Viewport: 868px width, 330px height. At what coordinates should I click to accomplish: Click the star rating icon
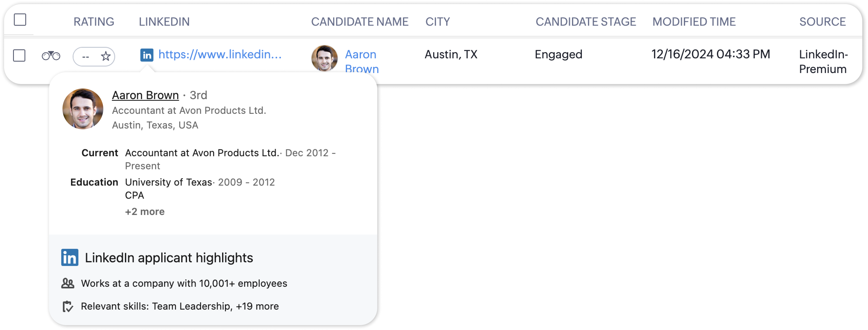[x=106, y=56]
